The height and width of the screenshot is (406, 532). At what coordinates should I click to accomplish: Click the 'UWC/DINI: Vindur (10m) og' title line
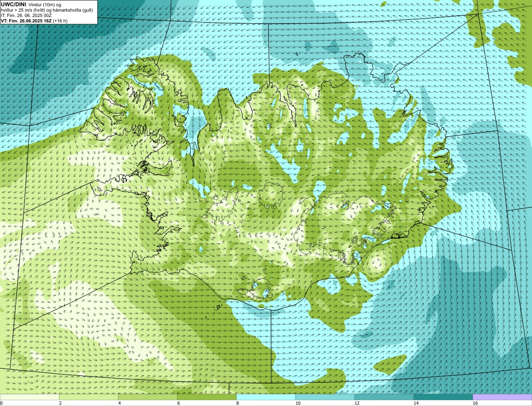click(31, 4)
